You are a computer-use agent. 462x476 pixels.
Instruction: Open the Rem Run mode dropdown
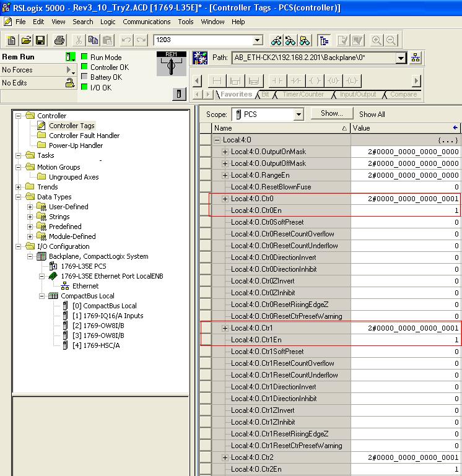71,57
